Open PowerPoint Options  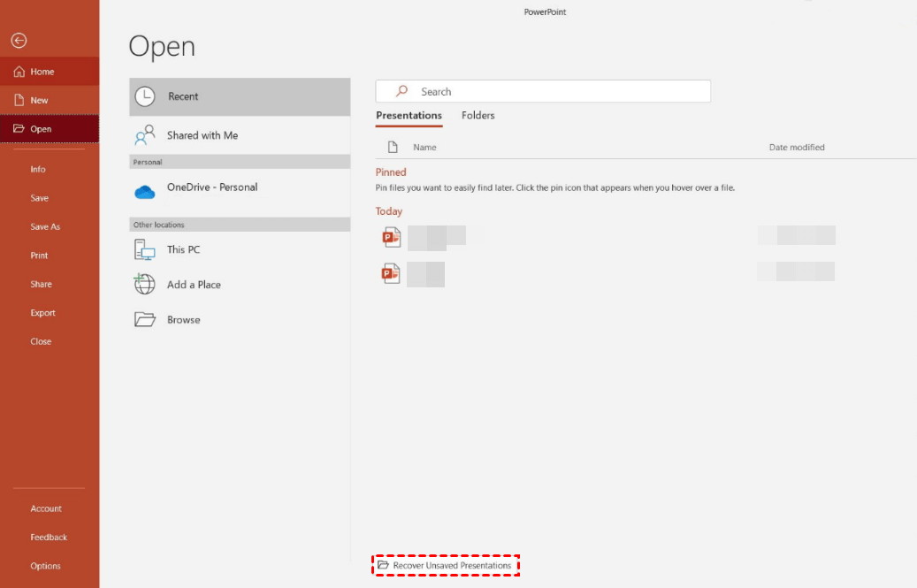45,566
